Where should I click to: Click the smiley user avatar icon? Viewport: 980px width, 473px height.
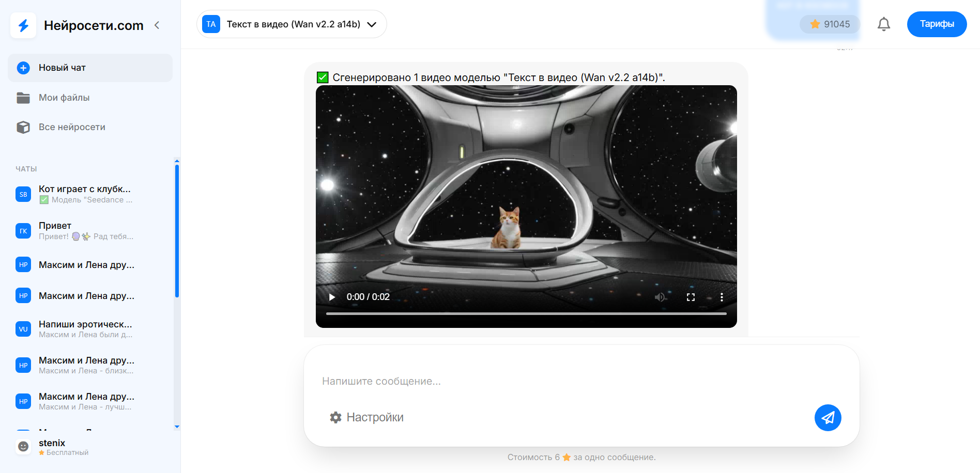coord(23,447)
